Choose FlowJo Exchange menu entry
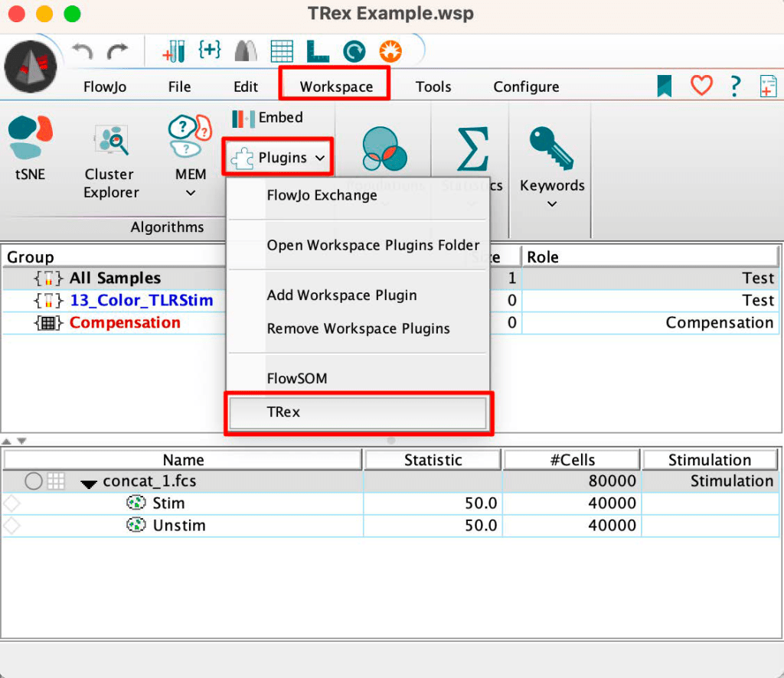The image size is (784, 678). (322, 195)
